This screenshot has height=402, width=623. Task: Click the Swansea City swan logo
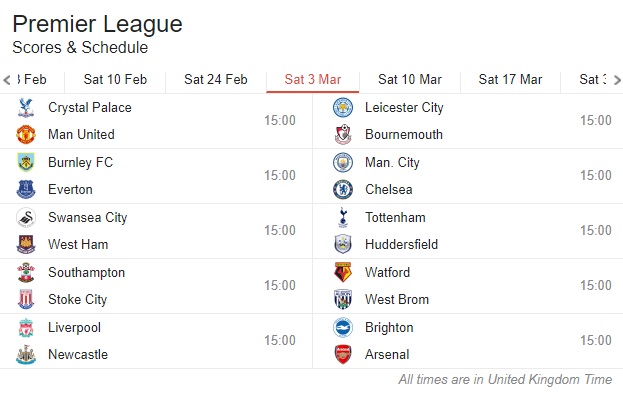click(26, 217)
